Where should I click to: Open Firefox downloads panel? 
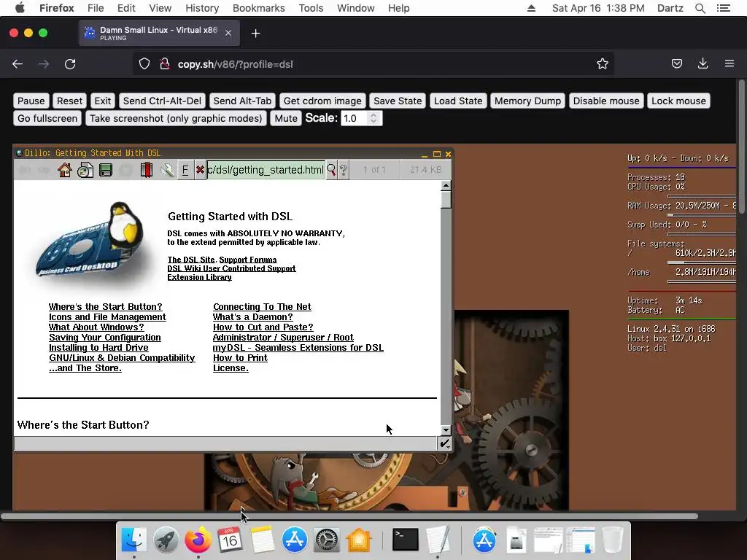pos(703,64)
